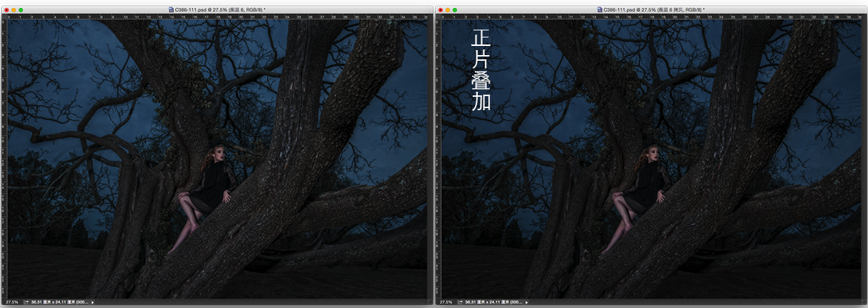Click the share icon in right window status bar
This screenshot has height=308, width=868.
point(460,302)
